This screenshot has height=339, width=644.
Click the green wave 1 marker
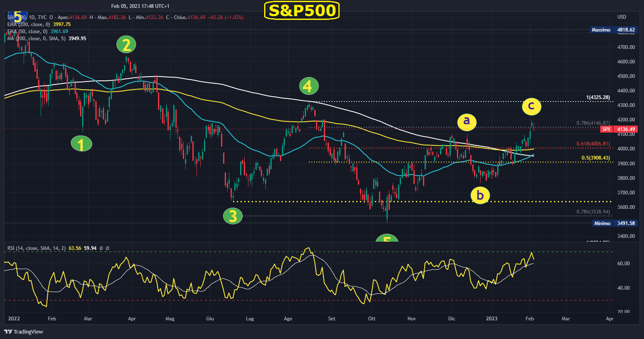81,144
